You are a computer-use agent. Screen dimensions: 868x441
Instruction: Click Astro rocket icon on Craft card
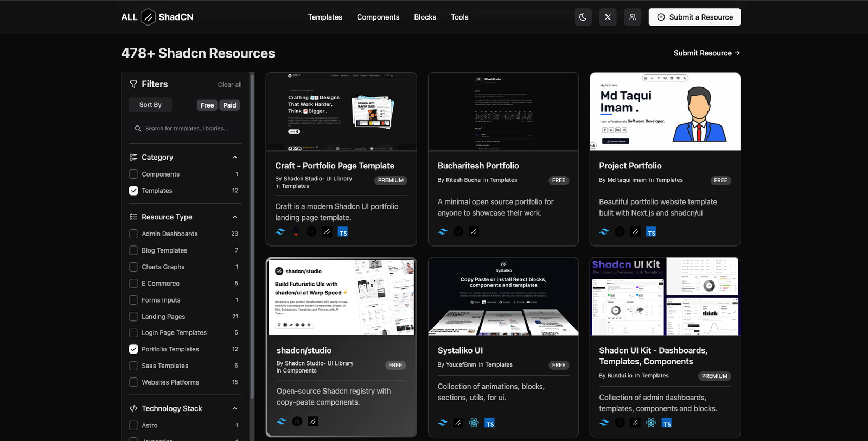[296, 232]
